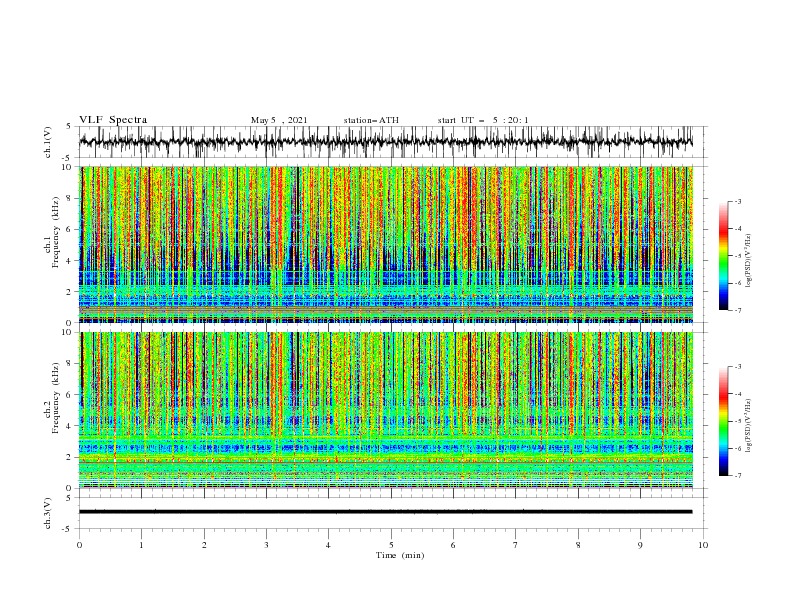
Task: Click the ch.1 voltage waveform trace
Action: (x=385, y=142)
